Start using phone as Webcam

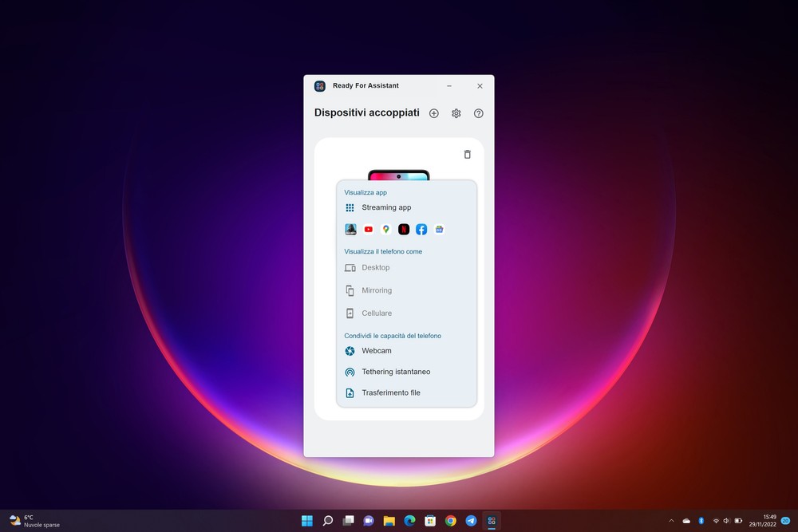point(376,351)
